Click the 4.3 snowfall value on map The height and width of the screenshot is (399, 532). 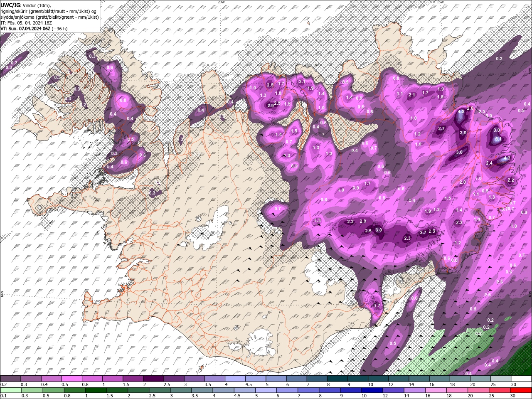pos(507,158)
